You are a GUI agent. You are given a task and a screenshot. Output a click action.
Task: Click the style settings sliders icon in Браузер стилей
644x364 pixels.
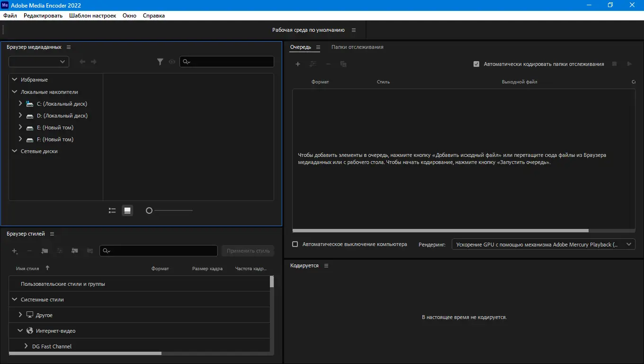tap(60, 251)
